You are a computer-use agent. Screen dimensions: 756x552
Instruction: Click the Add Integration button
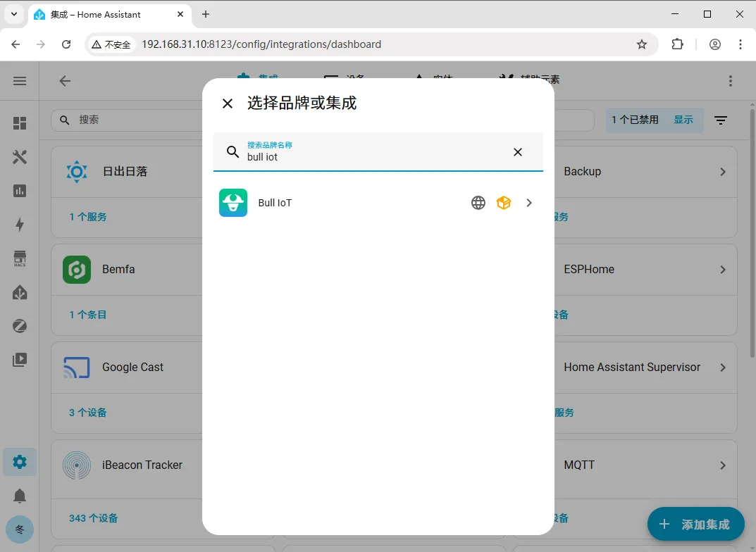point(695,524)
